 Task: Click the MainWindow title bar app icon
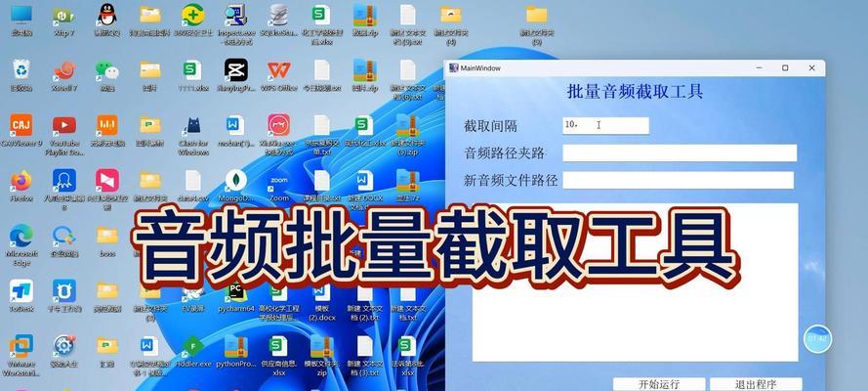(454, 68)
